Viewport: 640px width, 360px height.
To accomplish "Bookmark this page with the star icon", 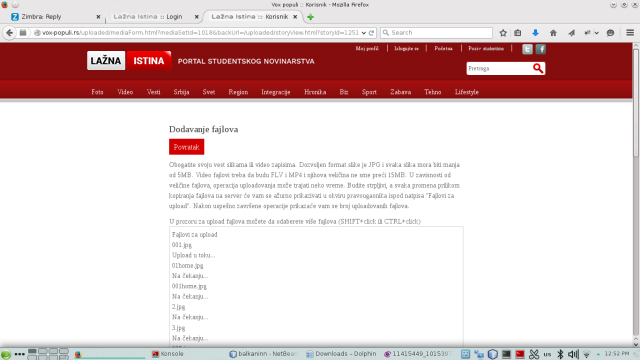I will click(x=503, y=33).
